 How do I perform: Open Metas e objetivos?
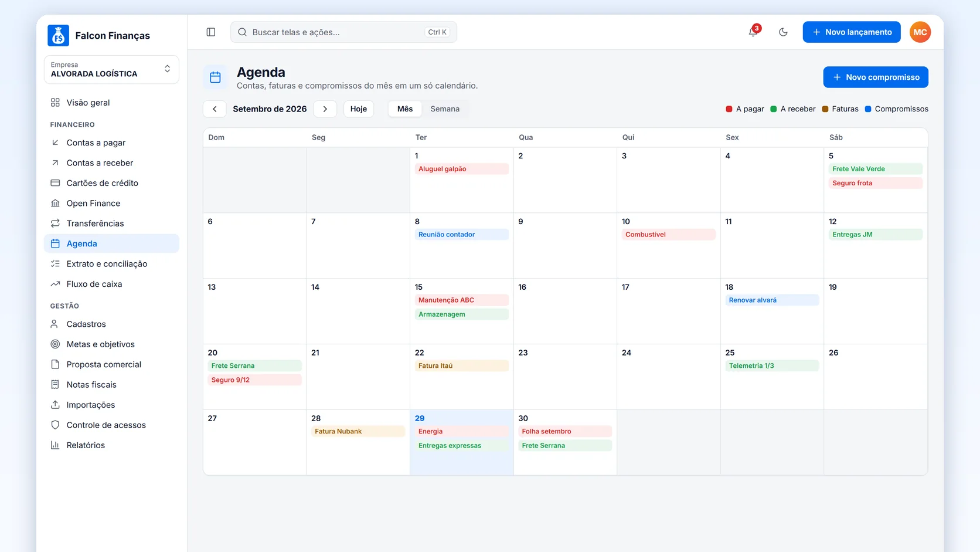(x=111, y=344)
